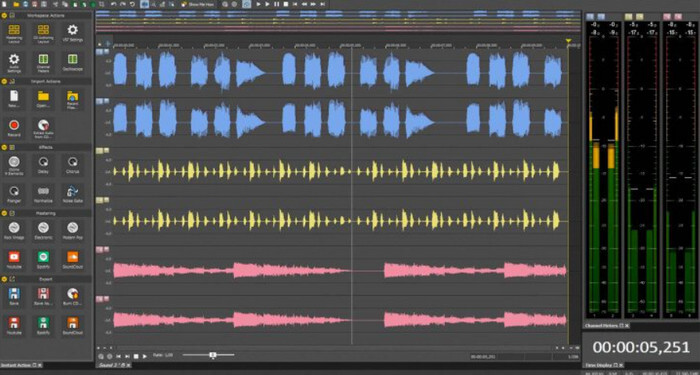Apply the Delay effect
The width and height of the screenshot is (700, 375).
43,165
